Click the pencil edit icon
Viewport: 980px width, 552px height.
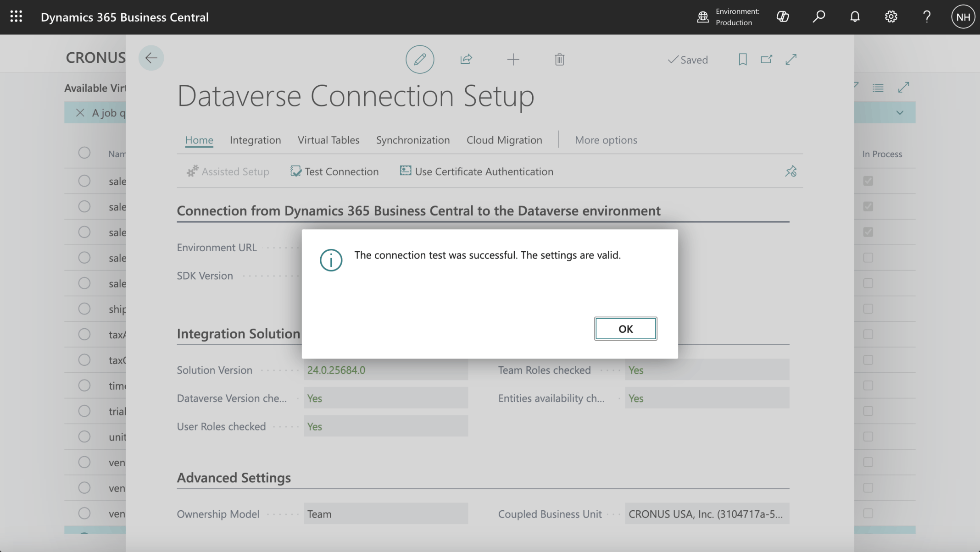(419, 59)
